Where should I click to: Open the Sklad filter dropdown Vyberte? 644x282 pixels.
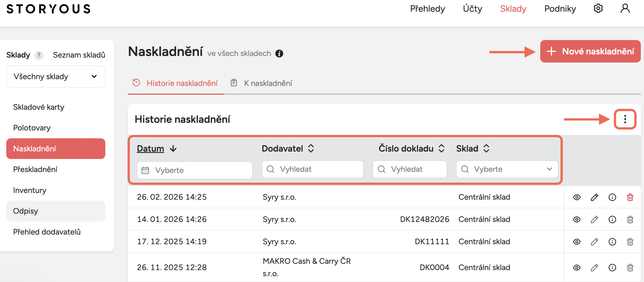507,169
